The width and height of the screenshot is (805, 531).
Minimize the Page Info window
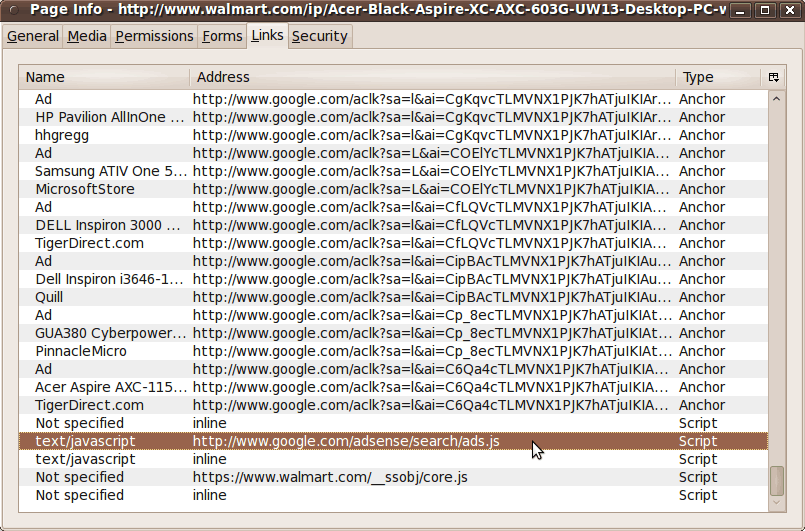[x=740, y=10]
